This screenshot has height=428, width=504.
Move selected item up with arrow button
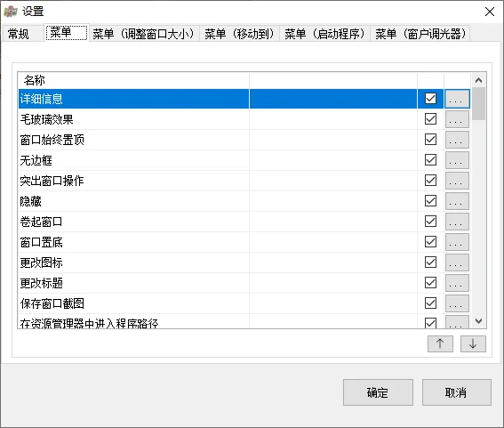point(440,343)
